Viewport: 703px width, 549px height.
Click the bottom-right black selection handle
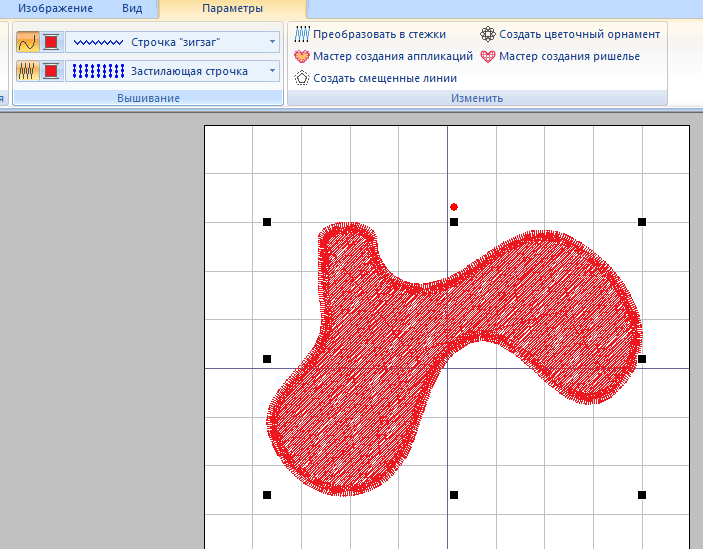[642, 495]
